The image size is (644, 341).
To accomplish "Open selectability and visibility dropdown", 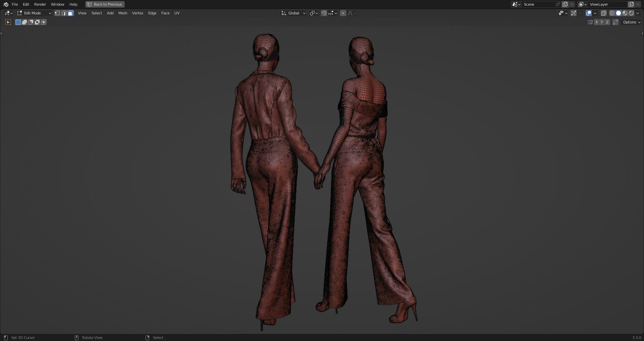I will pyautogui.click(x=563, y=13).
